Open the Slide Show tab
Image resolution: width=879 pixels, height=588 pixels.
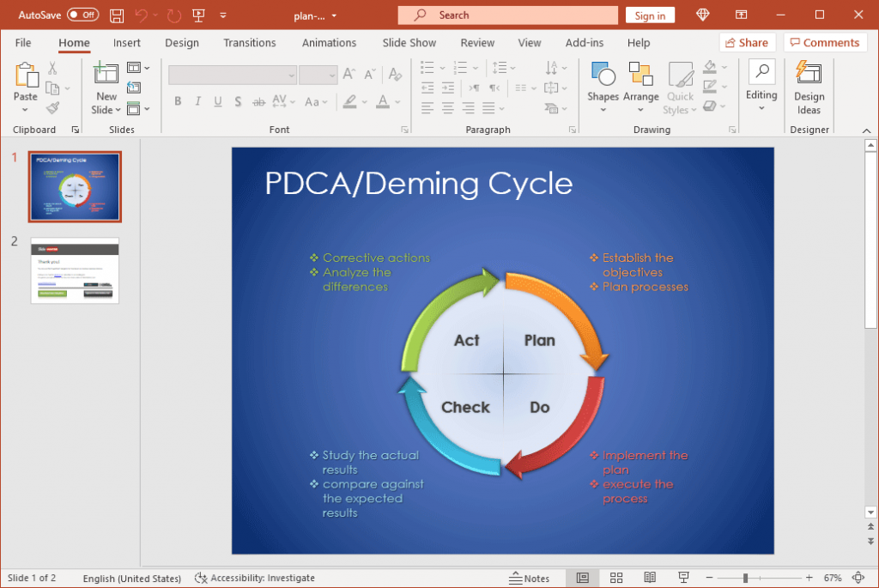click(409, 42)
